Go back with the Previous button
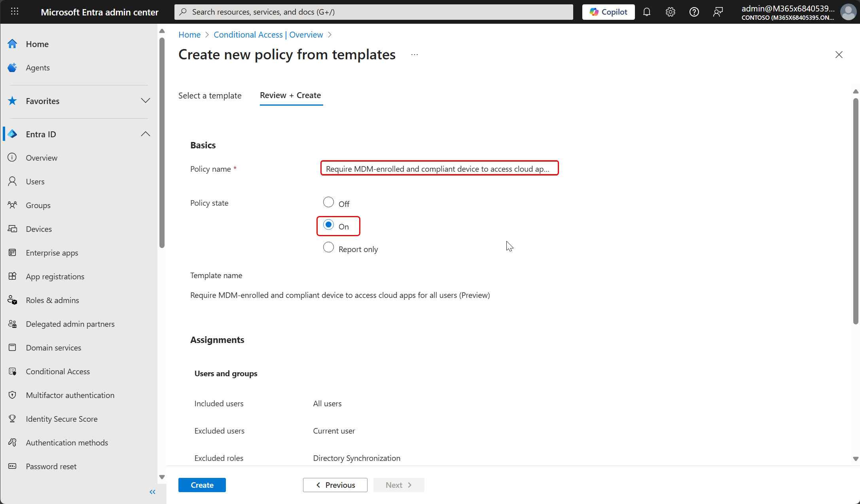 click(335, 485)
